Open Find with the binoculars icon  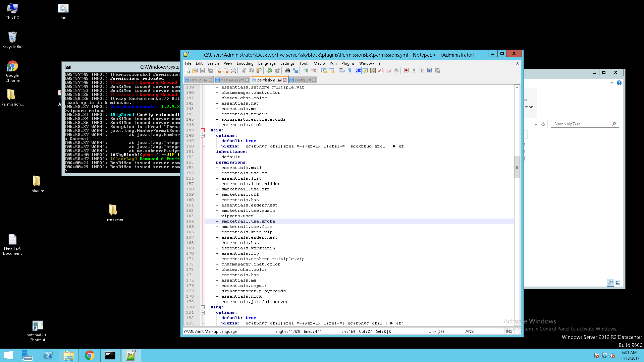287,70
